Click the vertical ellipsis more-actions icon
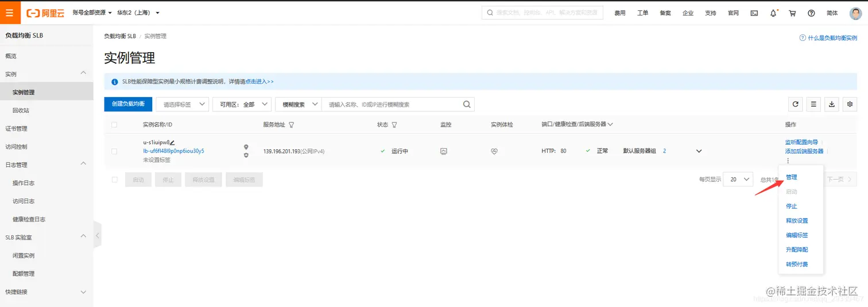 coord(788,161)
